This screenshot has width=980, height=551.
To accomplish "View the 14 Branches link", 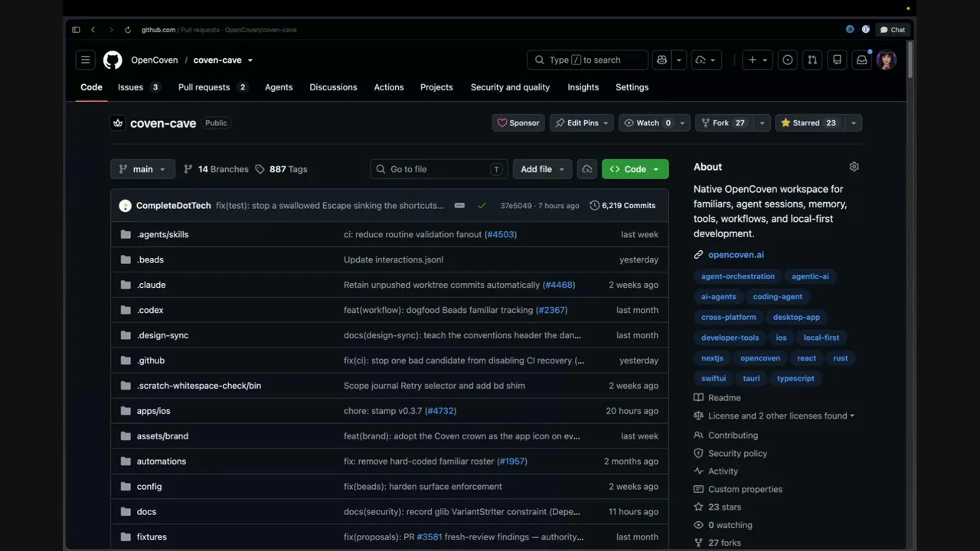I will pos(216,169).
